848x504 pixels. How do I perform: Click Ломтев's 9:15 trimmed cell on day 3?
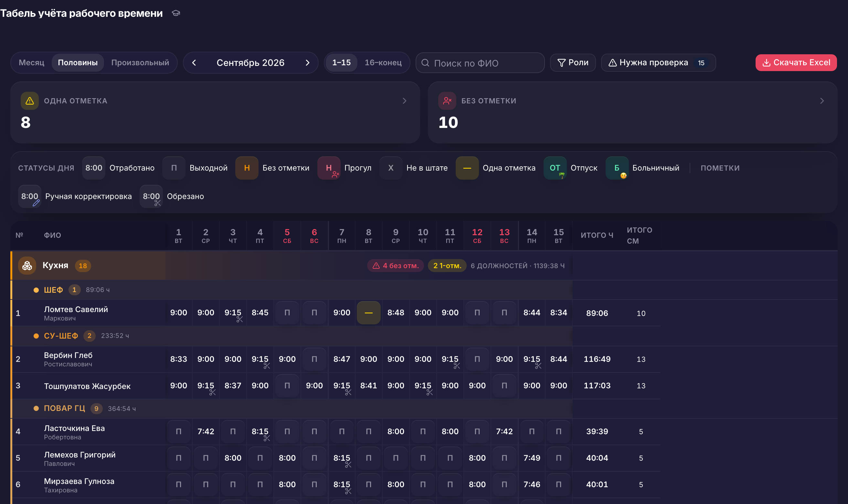coord(233,313)
